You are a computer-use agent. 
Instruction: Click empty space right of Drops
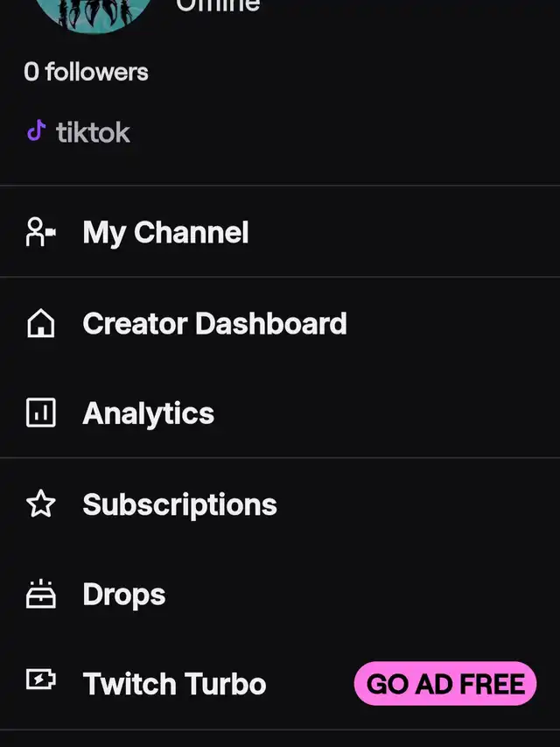tap(362, 594)
